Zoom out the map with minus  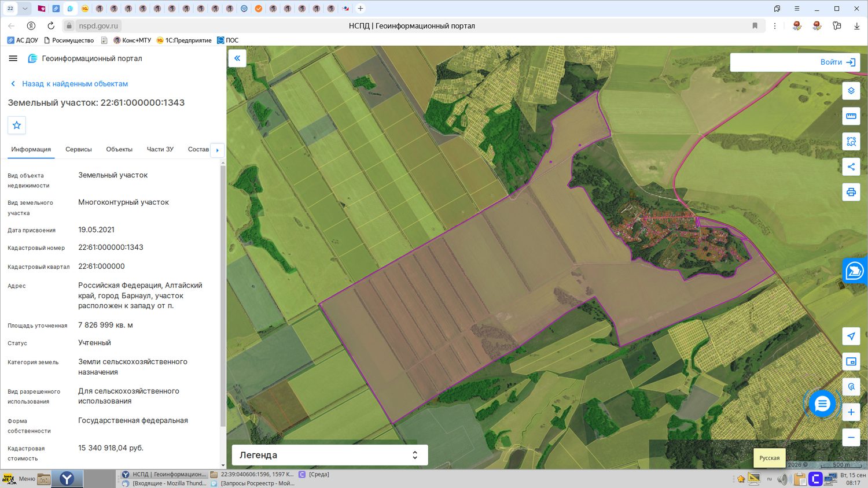[x=851, y=437]
